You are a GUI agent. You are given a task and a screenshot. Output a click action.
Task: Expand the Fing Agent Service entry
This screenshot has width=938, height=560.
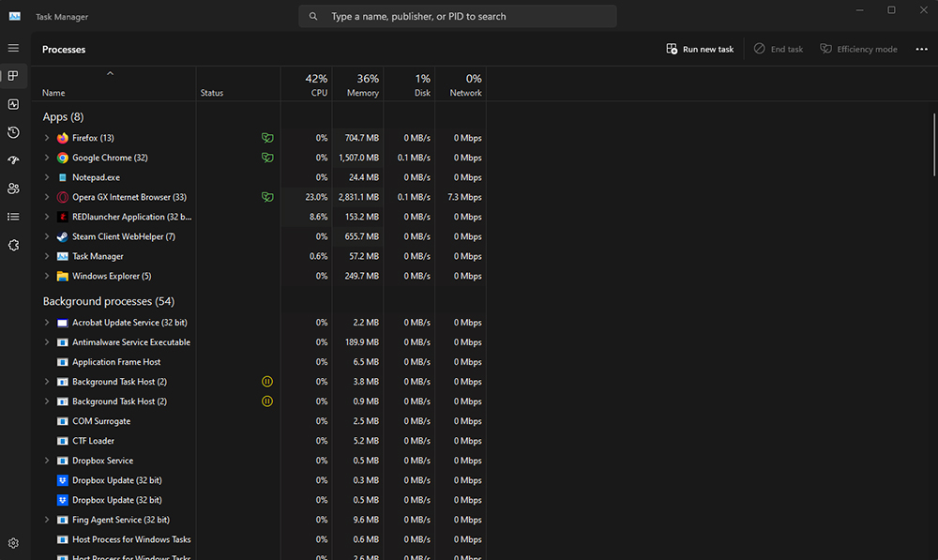pyautogui.click(x=47, y=520)
